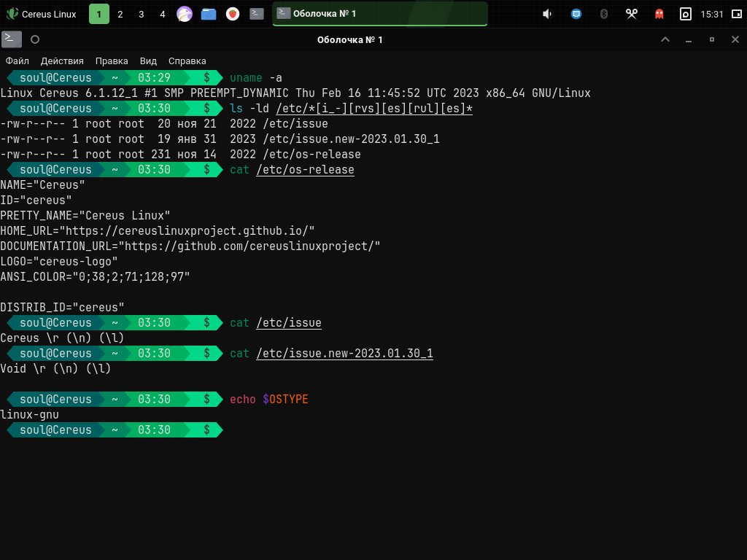Click the strawberry app launcher icon
Screen dimensions: 747x560
233,14
